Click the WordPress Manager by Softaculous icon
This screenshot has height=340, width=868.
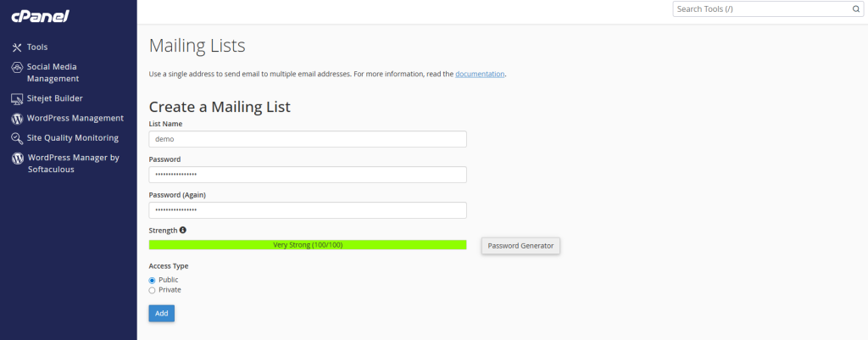(17, 159)
